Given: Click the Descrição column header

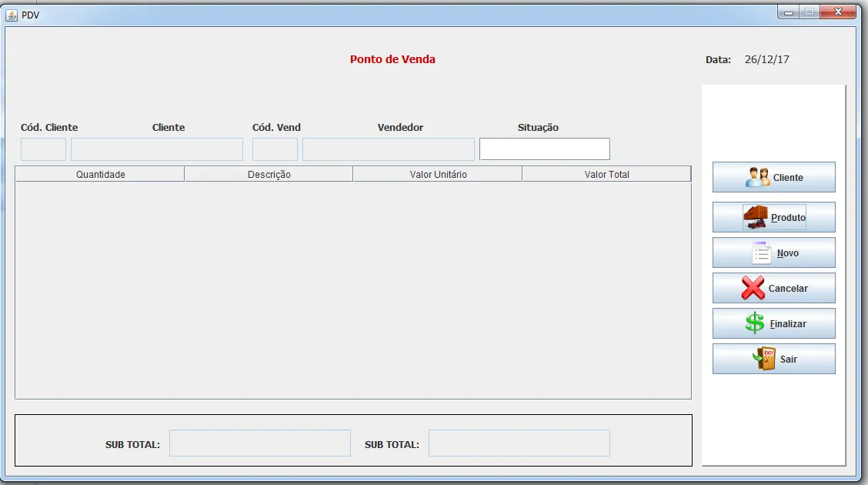Looking at the screenshot, I should point(269,175).
